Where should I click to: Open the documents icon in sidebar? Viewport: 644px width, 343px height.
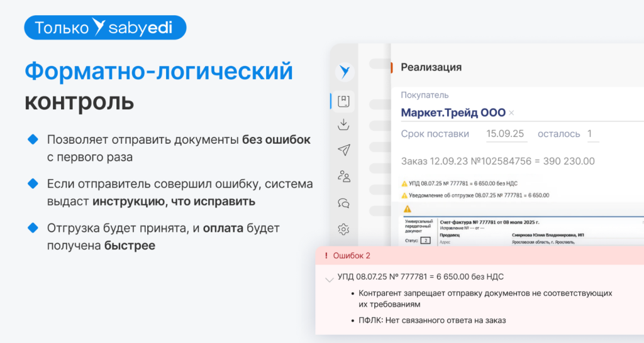click(x=343, y=101)
